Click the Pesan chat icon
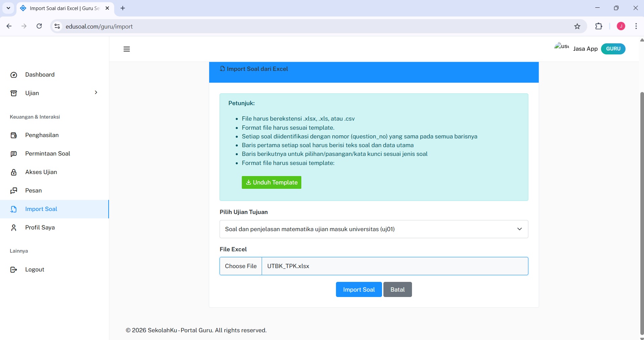The height and width of the screenshot is (340, 644). coord(14,191)
